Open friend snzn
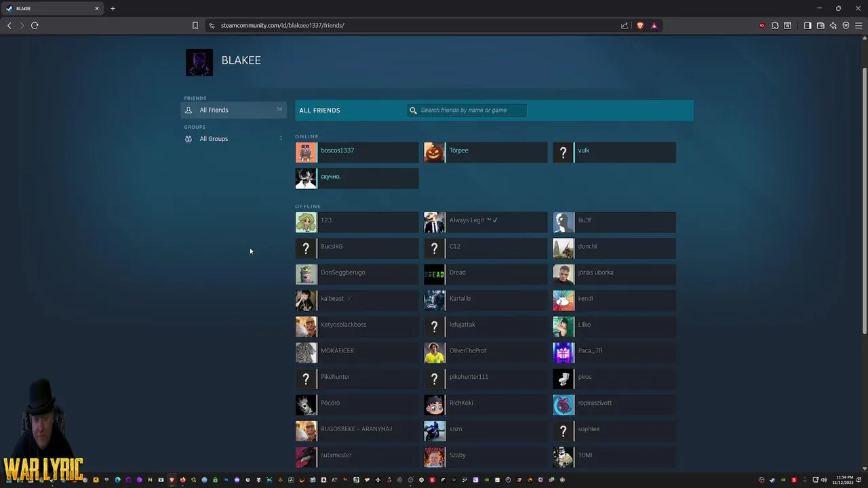This screenshot has width=868, height=488. click(x=486, y=431)
